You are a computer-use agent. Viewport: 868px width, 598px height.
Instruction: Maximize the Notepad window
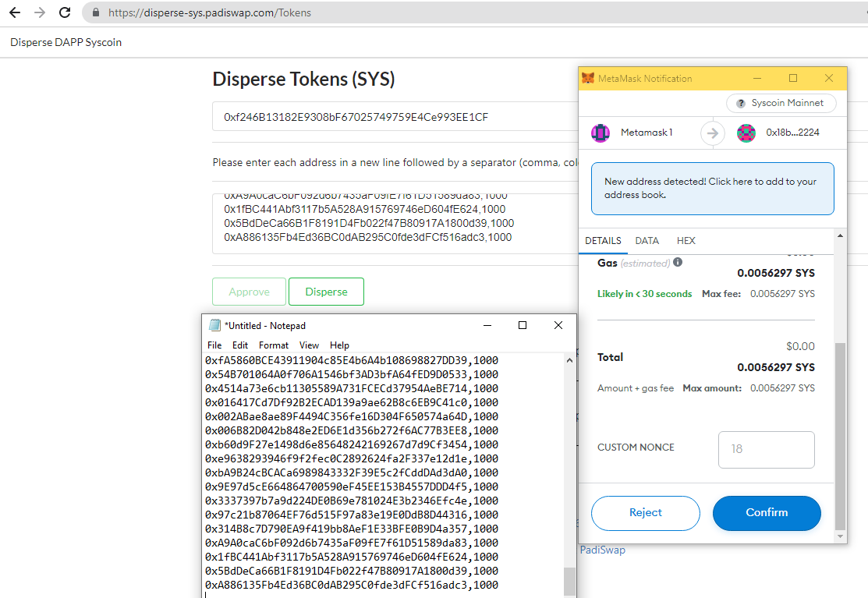click(x=522, y=325)
